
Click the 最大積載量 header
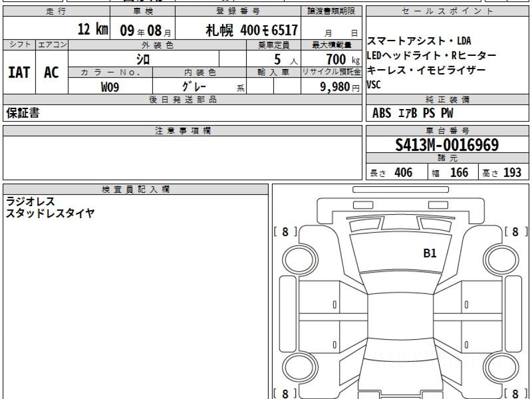(332, 45)
